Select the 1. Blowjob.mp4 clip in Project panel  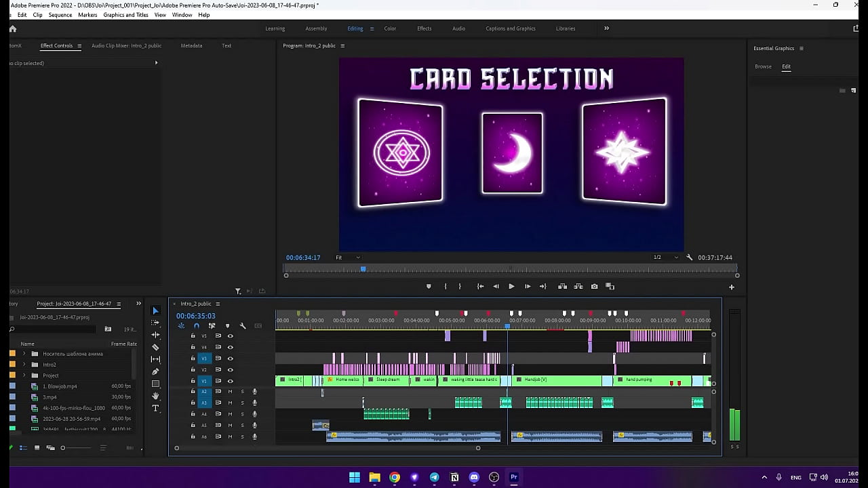(x=60, y=386)
